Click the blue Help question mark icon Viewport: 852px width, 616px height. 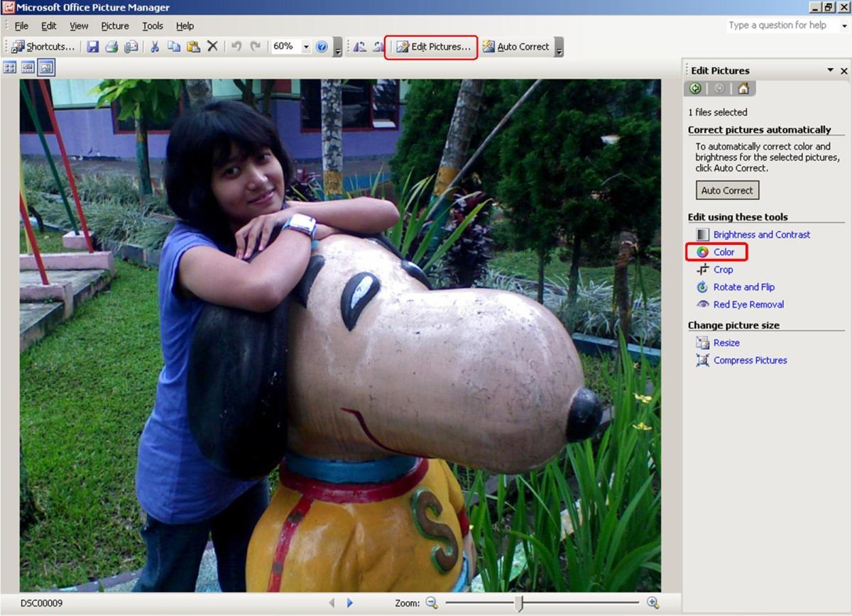tap(322, 47)
